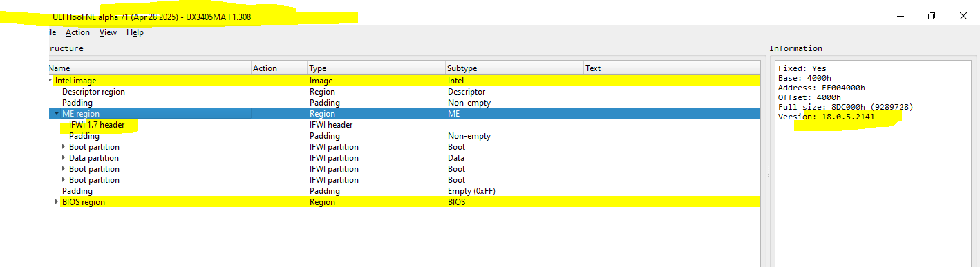The image size is (980, 267).
Task: Click the Fixed: Yes line
Action: [x=802, y=68]
